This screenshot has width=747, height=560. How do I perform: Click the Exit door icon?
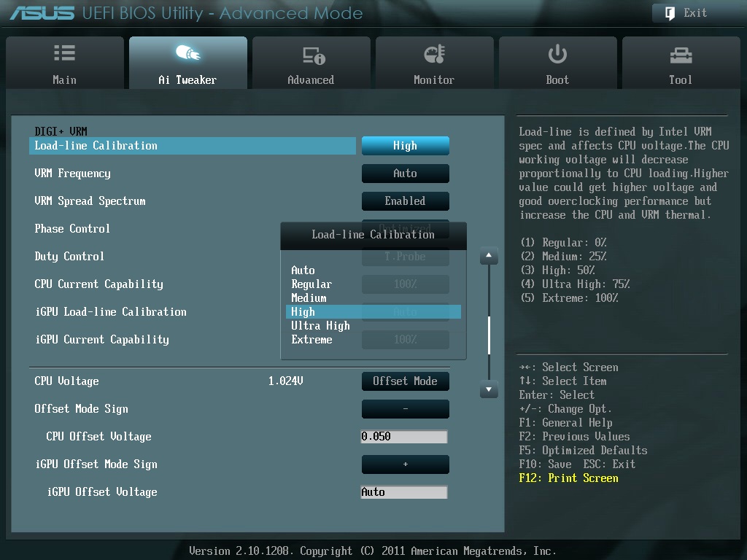coord(670,13)
